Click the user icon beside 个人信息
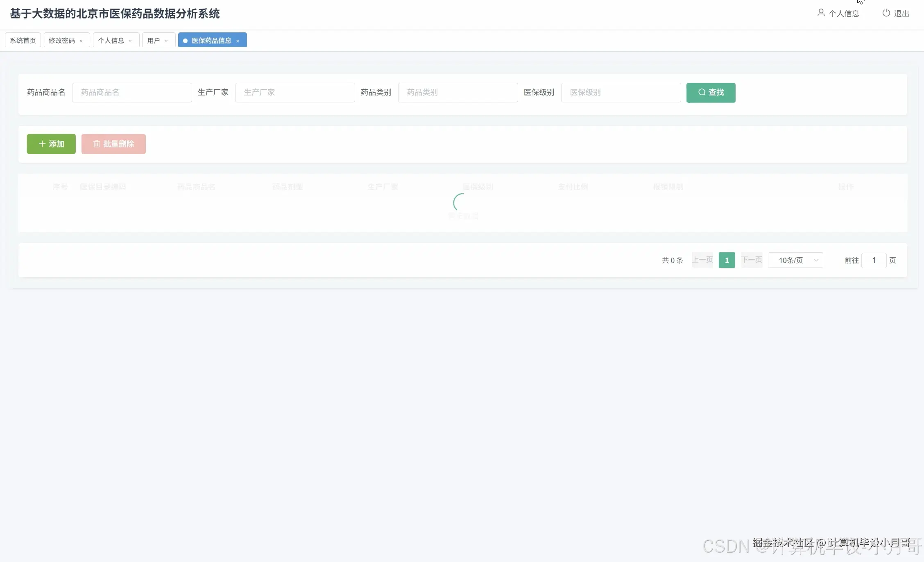 click(x=821, y=13)
